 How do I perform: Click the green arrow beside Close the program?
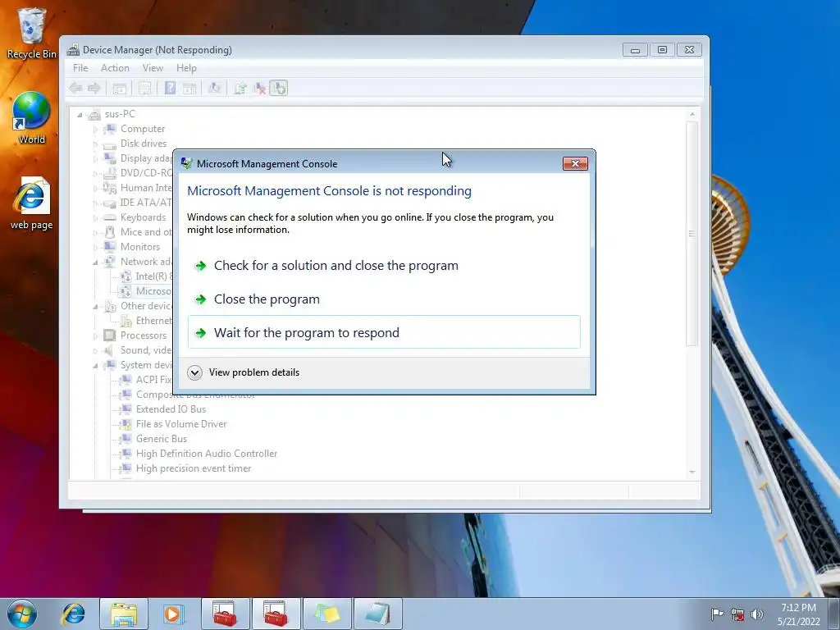coord(200,299)
